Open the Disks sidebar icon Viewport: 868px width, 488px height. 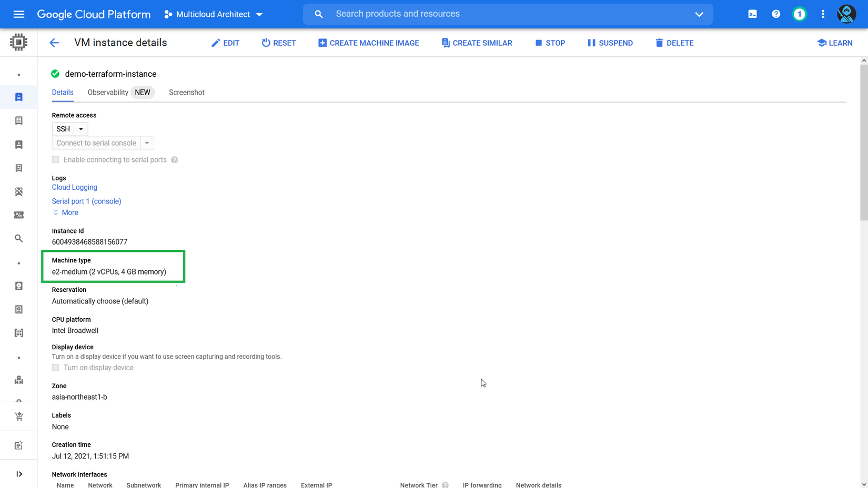[19, 286]
